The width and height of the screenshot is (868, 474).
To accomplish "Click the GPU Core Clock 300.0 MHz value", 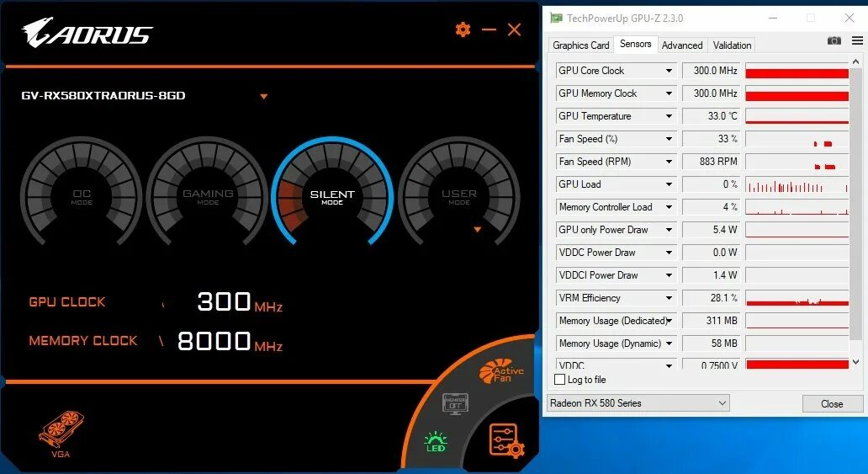I will (712, 71).
